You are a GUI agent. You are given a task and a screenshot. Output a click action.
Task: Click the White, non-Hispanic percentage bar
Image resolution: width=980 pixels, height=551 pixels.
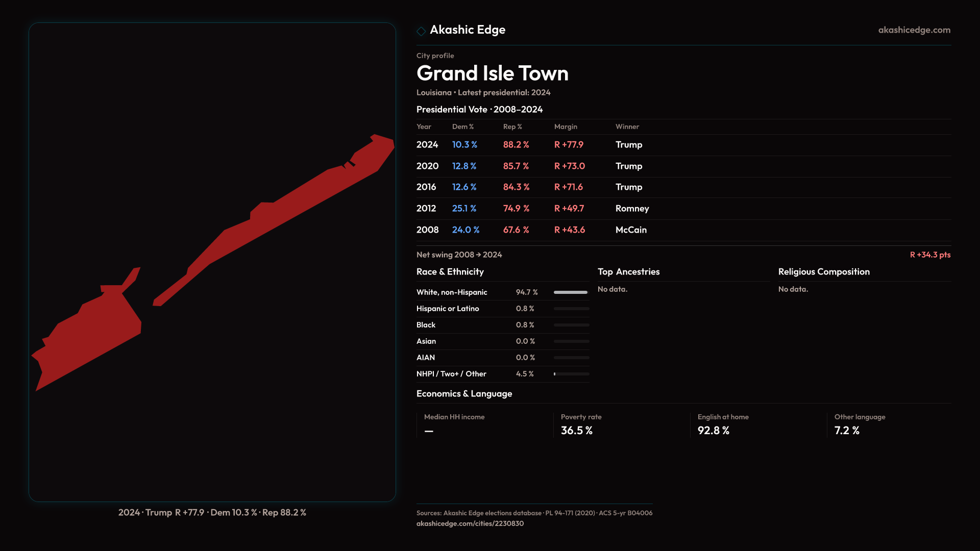pos(571,292)
